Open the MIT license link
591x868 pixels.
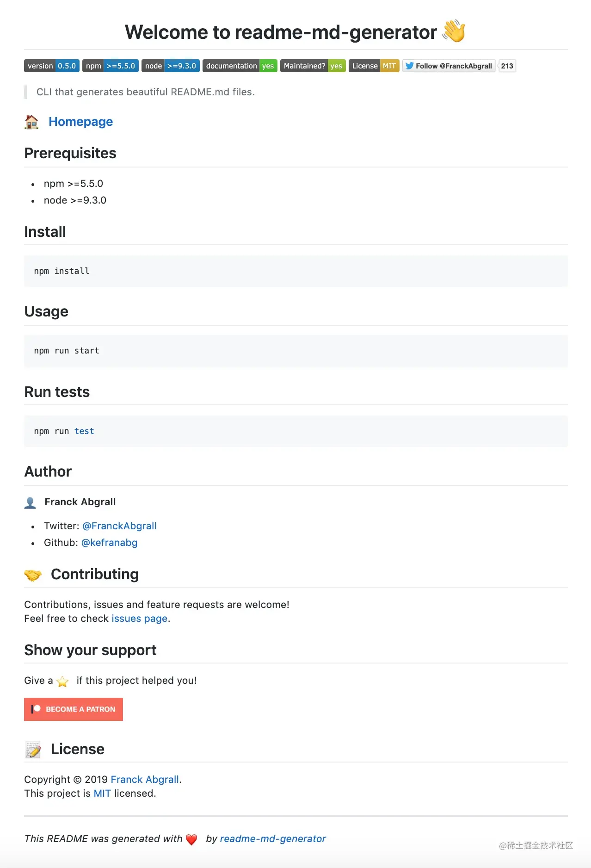[x=102, y=794]
